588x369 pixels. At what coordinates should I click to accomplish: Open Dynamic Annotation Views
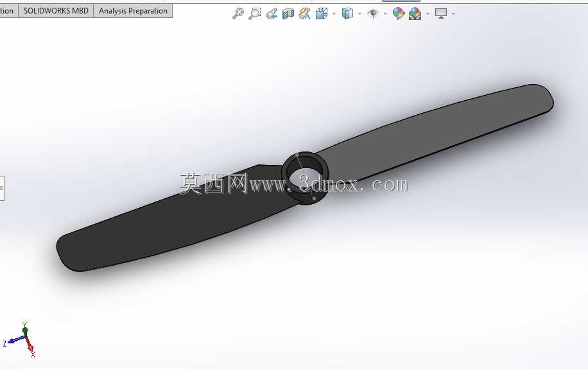304,14
